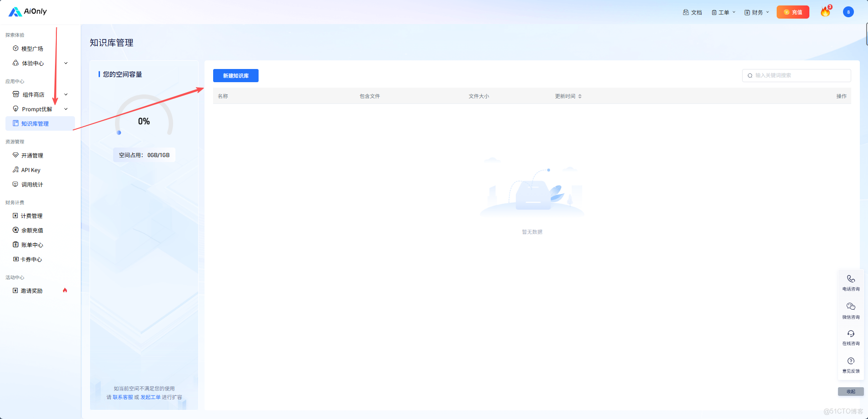Click the 包含文件 column header
This screenshot has height=419, width=868.
(370, 96)
